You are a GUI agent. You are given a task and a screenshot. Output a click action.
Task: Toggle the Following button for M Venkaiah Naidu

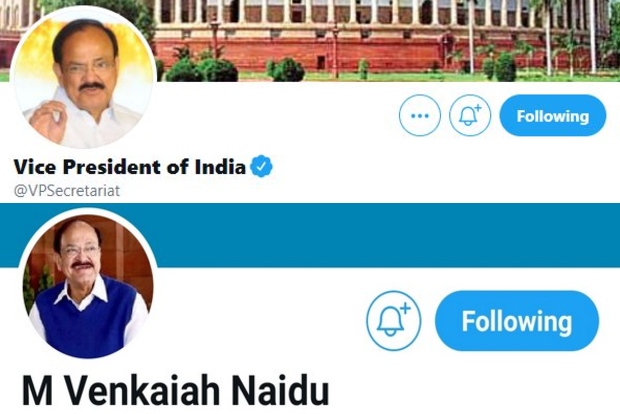[x=517, y=321]
